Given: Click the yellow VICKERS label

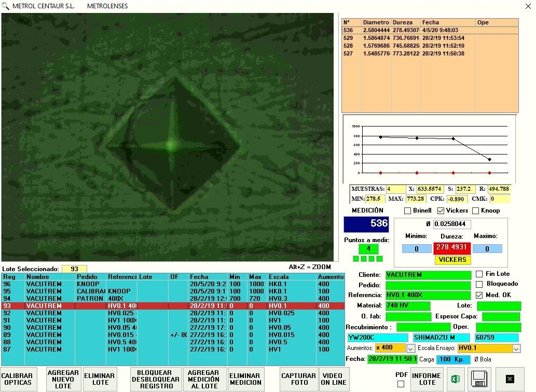Looking at the screenshot, I should pyautogui.click(x=452, y=260).
